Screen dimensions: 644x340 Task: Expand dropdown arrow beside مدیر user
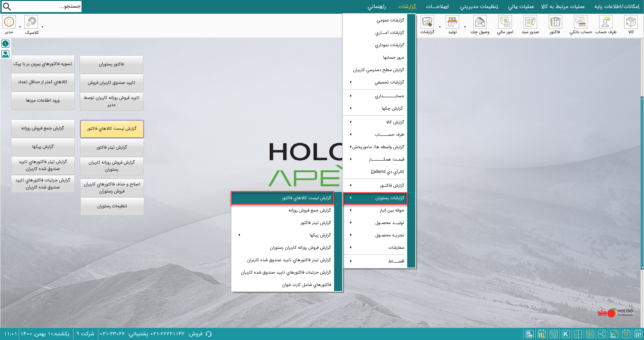(x=20, y=27)
